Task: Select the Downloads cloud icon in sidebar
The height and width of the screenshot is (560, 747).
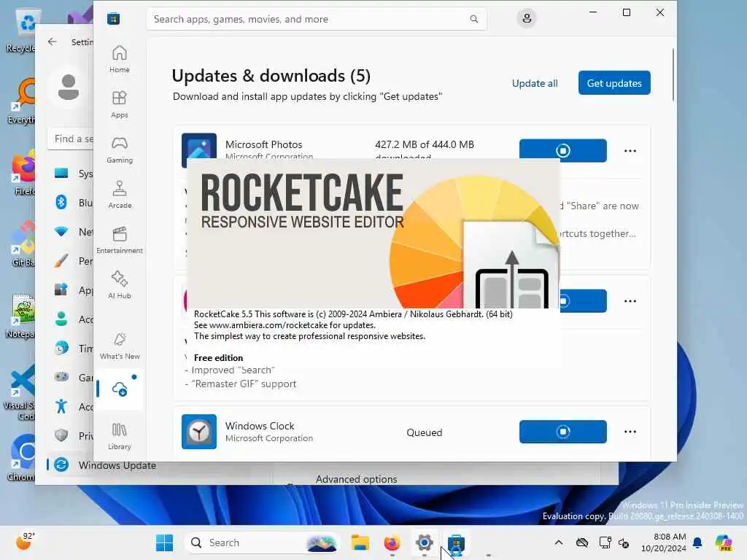Action: [119, 389]
